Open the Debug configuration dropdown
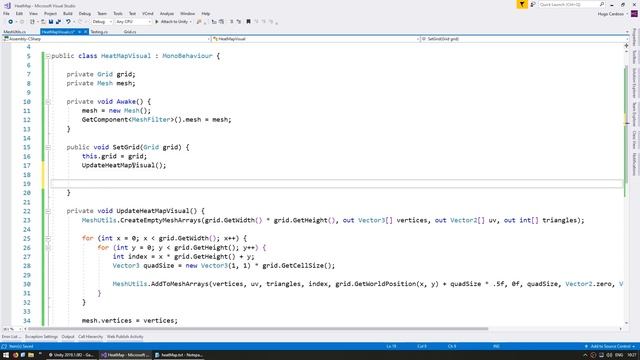 click(102, 22)
